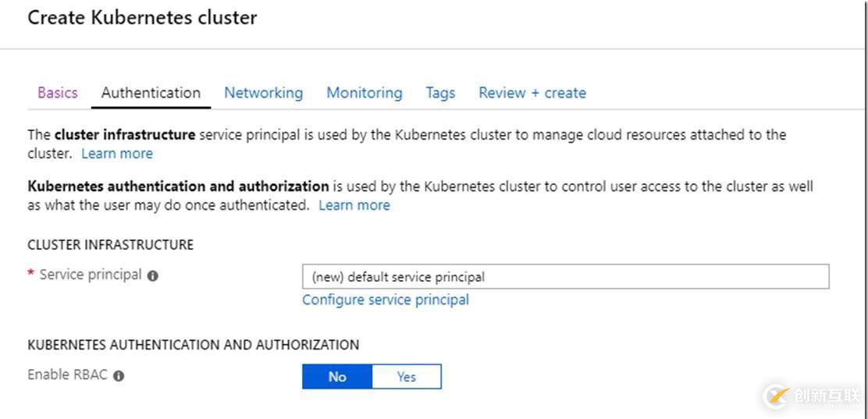This screenshot has width=868, height=419.
Task: Select the Authentication tab
Action: [151, 93]
